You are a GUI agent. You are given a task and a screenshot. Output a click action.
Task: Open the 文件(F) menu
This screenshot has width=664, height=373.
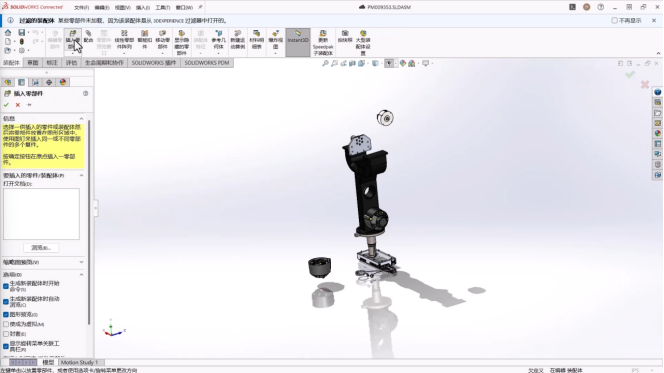click(81, 8)
